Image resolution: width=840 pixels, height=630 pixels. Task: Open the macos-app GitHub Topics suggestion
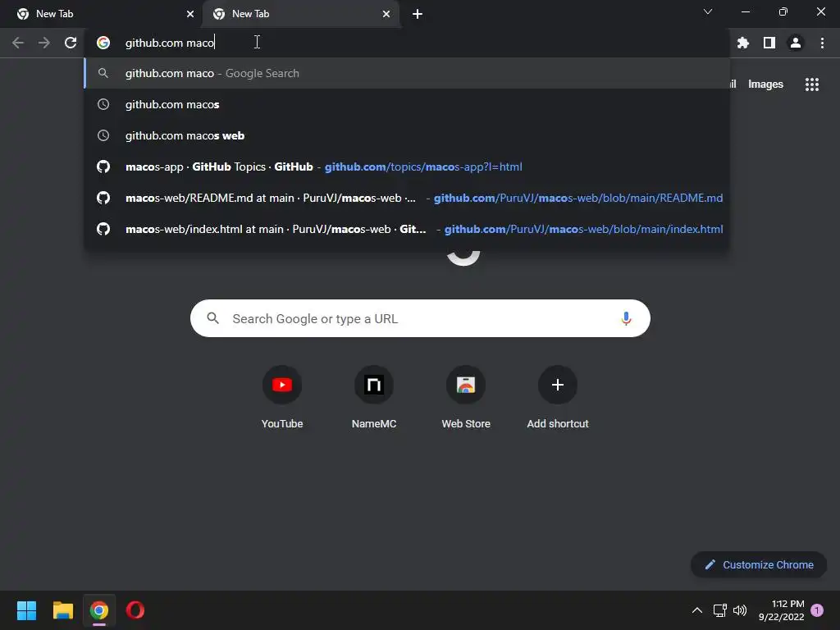pyautogui.click(x=407, y=167)
